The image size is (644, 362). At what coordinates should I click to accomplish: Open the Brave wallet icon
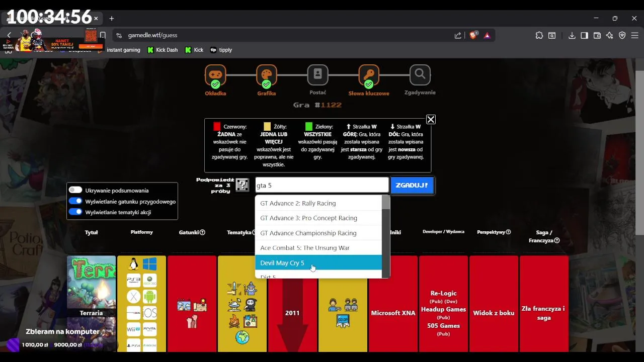[x=597, y=35]
